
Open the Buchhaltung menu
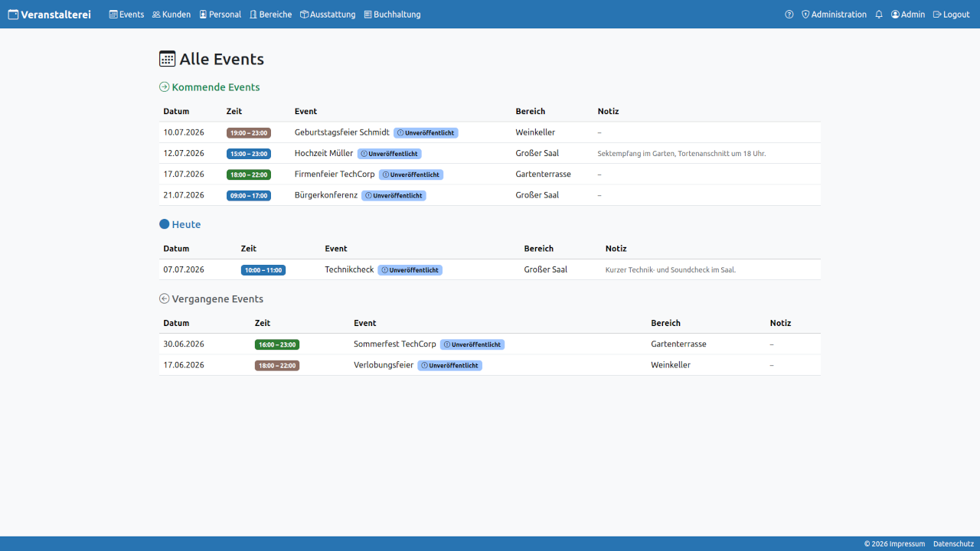pyautogui.click(x=392, y=15)
